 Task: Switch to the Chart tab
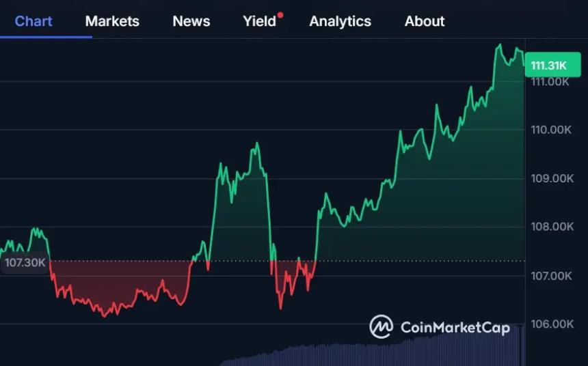coord(34,21)
